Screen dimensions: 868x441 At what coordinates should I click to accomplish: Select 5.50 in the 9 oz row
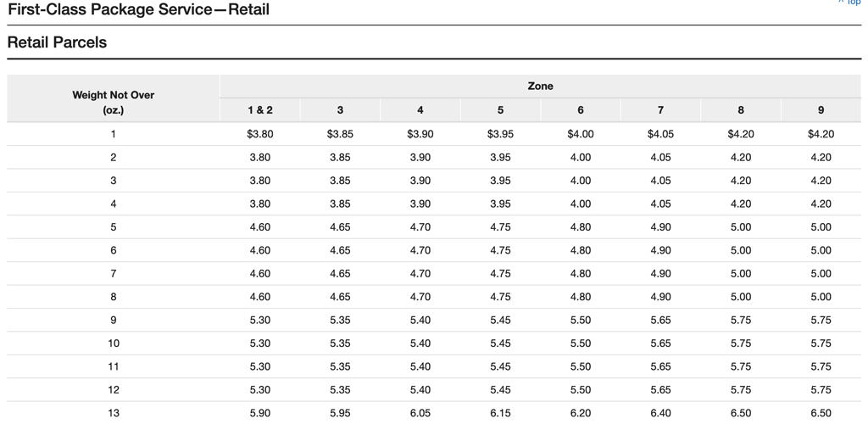click(x=581, y=321)
